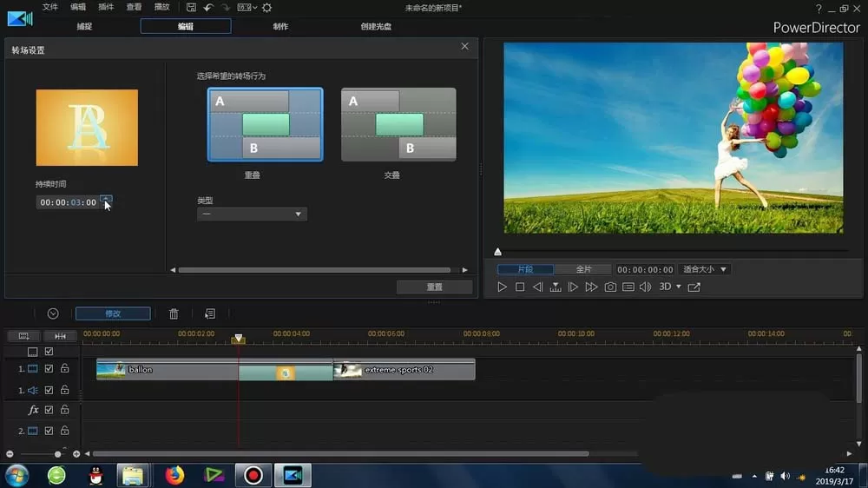The height and width of the screenshot is (488, 868).
Task: Increase duration with the stepper arrow
Action: (x=106, y=198)
